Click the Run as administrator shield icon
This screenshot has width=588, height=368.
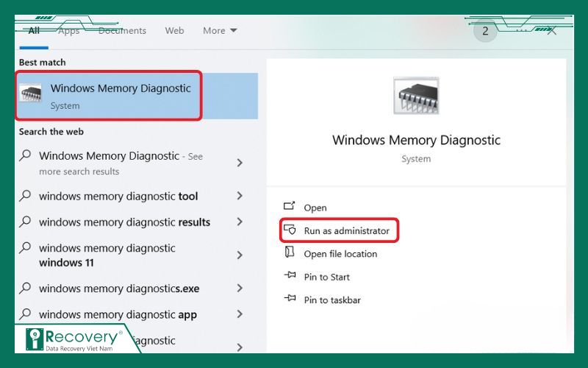290,229
